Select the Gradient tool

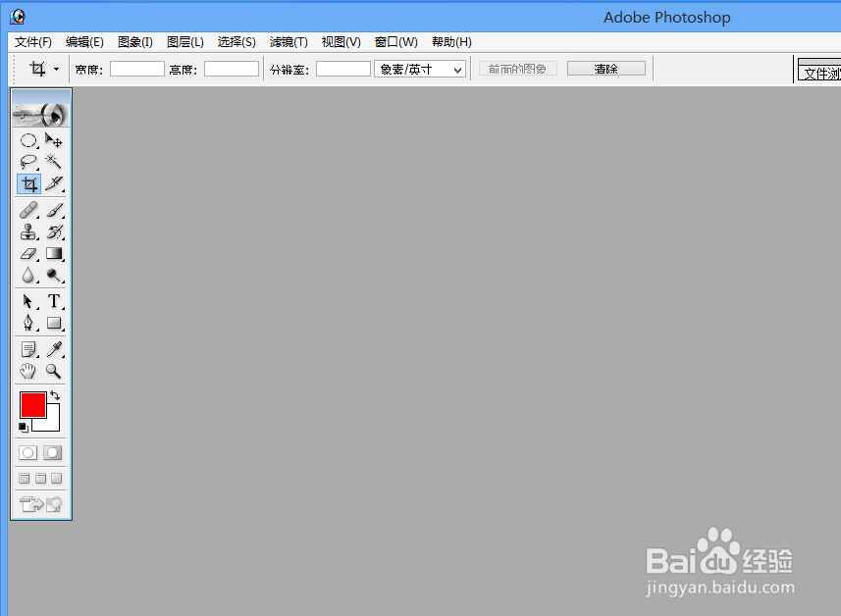[54, 254]
